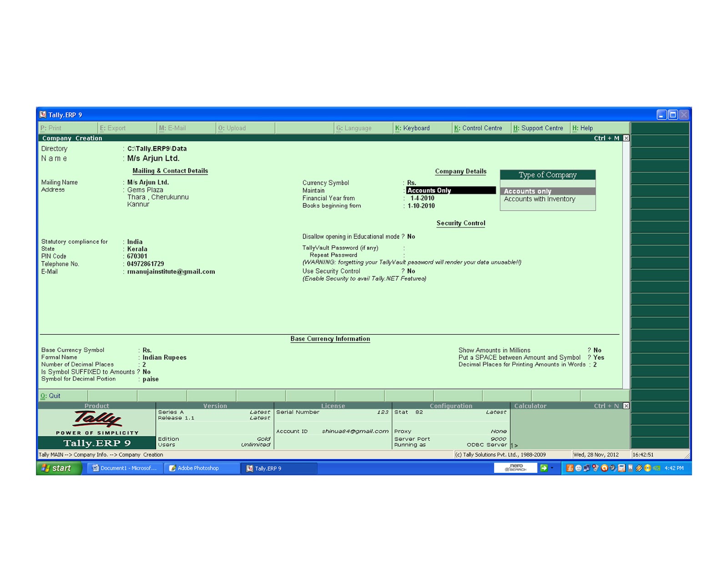Open the E-Mail menu button

pos(187,128)
